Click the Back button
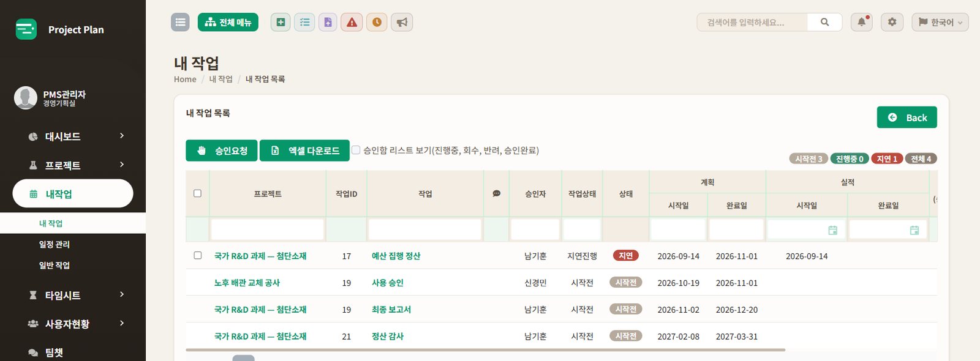 click(907, 117)
